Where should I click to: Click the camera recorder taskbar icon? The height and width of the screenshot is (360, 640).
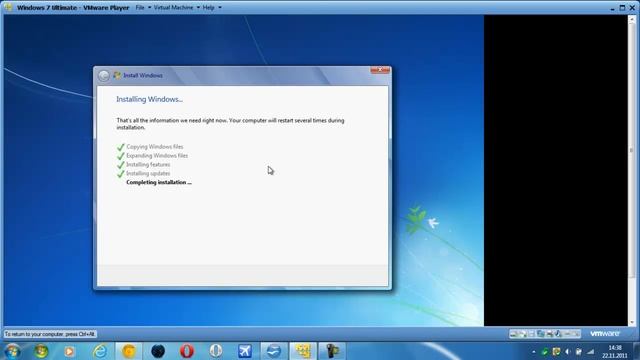pos(332,351)
